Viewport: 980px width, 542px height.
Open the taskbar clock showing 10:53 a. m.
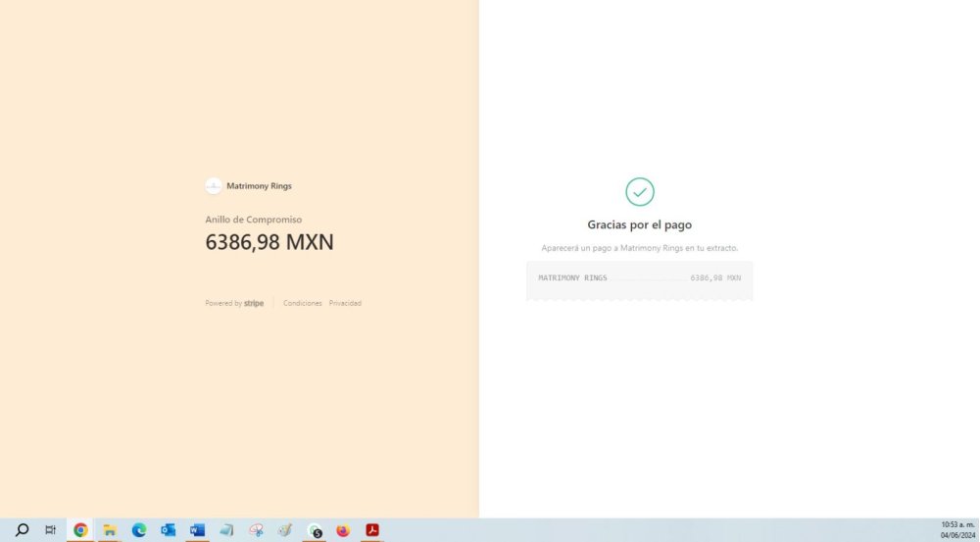coord(957,530)
